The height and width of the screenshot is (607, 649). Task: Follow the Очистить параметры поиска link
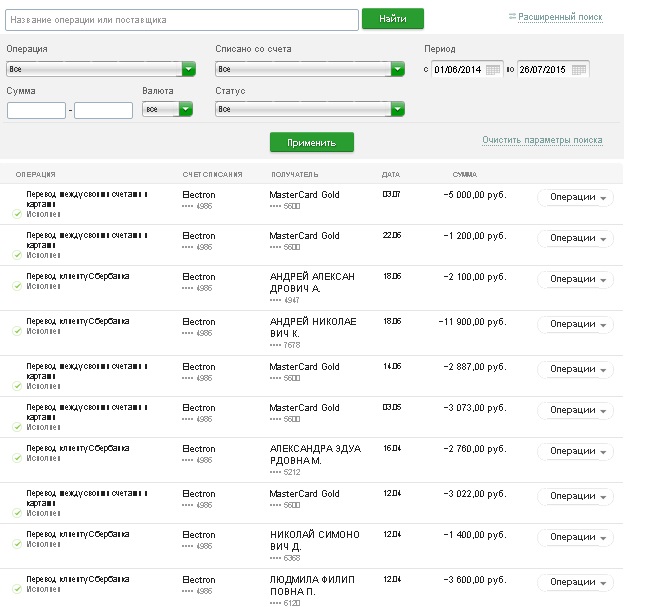tap(542, 140)
